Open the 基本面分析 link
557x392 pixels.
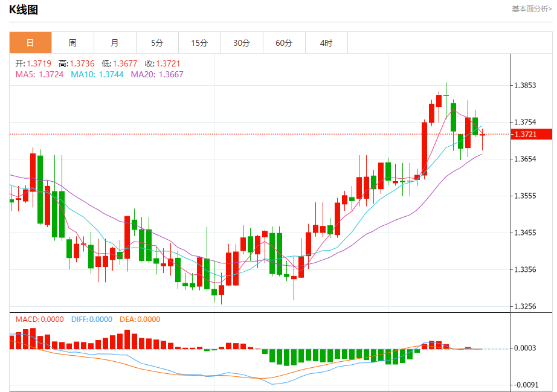[532, 9]
